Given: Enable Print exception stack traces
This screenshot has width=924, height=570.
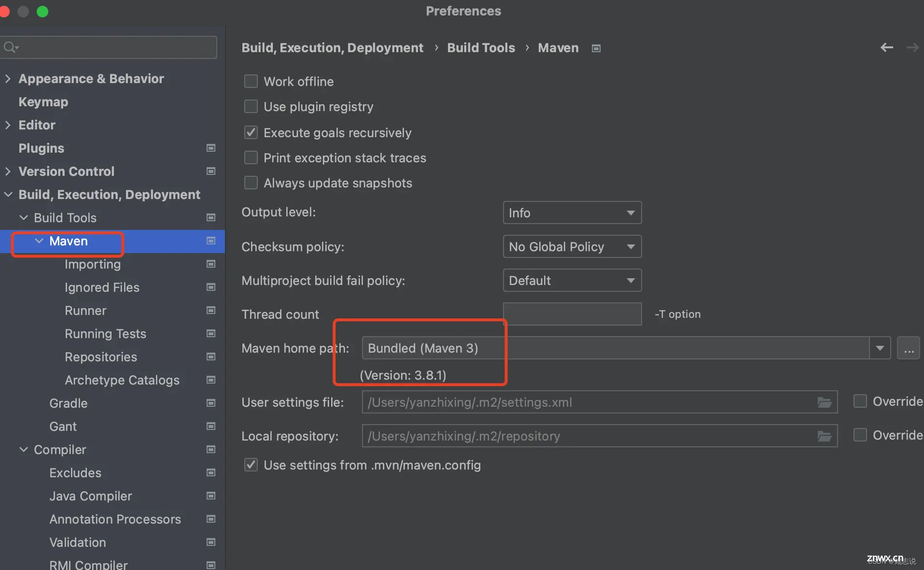Looking at the screenshot, I should point(251,157).
